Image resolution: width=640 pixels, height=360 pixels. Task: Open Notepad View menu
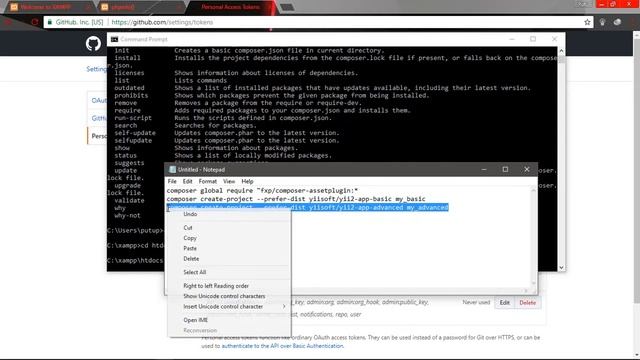pyautogui.click(x=229, y=181)
